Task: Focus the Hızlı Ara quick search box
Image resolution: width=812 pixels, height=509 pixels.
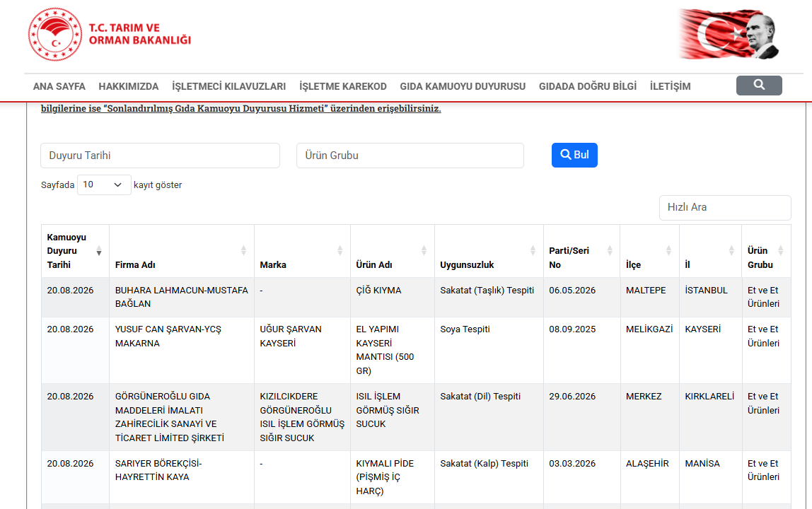Action: 724,207
